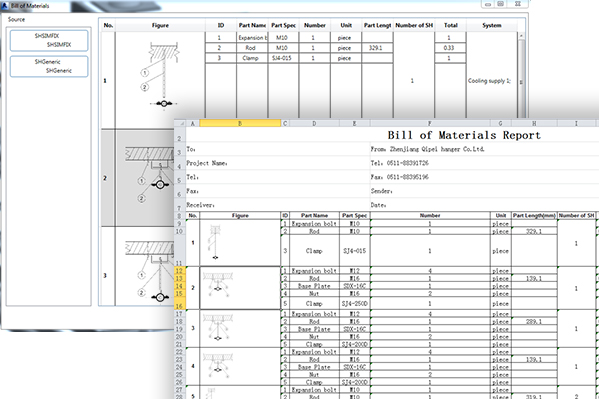This screenshot has height=399, width=599.
Task: Click spreadsheet column F header
Action: pyautogui.click(x=430, y=123)
